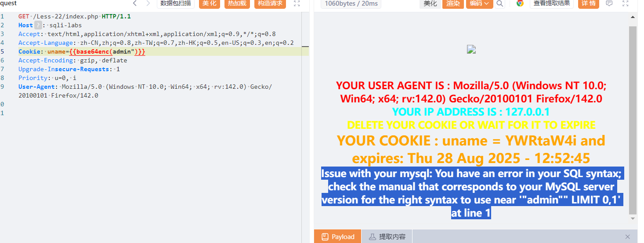Screen dimensions: 644x243
Task: Go to the previous request with left arrow
Action: click(135, 4)
